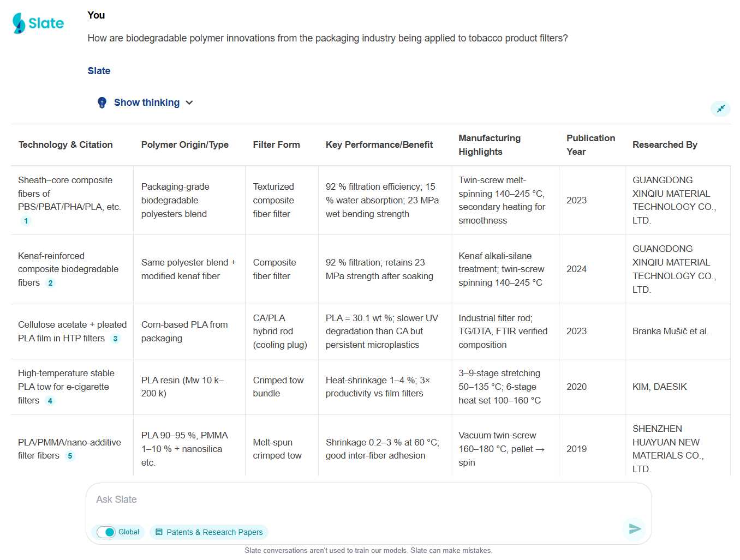This screenshot has height=560, width=740.
Task: Toggle the Global switch off
Action: [106, 532]
